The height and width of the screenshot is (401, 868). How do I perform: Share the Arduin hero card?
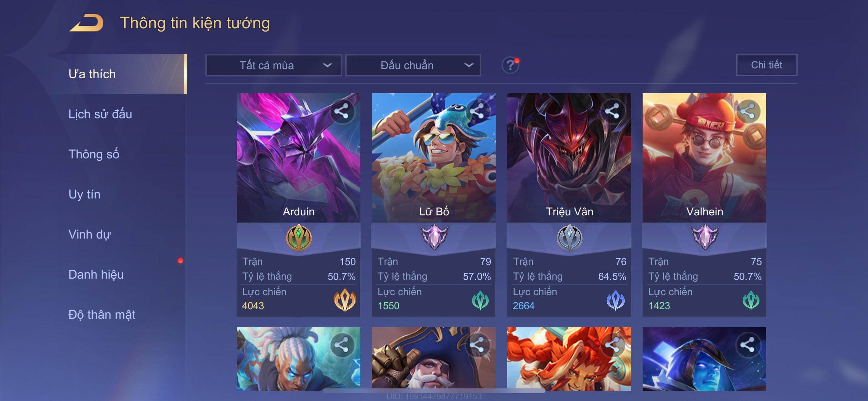point(342,111)
